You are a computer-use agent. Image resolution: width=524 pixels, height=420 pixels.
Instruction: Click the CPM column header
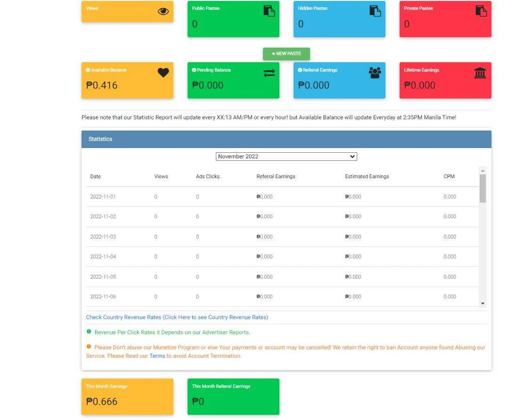pos(449,176)
